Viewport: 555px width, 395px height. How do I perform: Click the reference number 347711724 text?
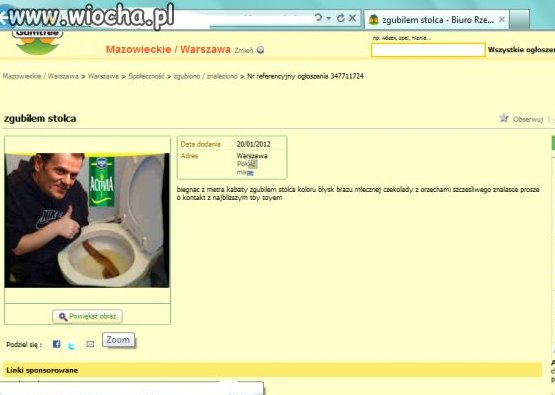(347, 76)
